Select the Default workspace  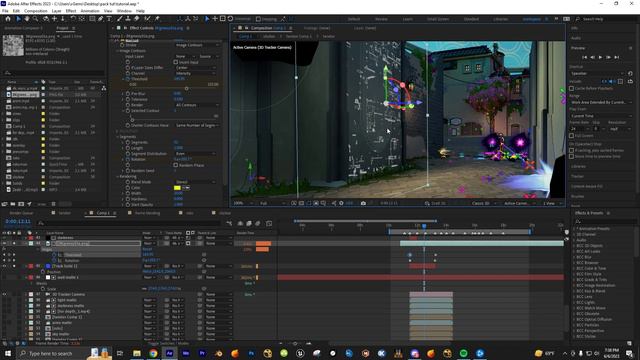(x=354, y=19)
